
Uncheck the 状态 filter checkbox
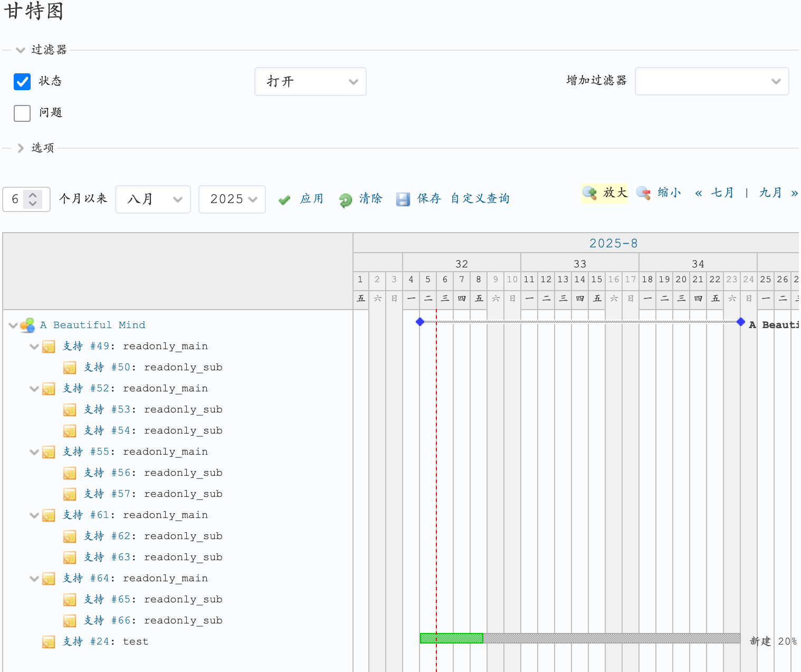[x=22, y=81]
